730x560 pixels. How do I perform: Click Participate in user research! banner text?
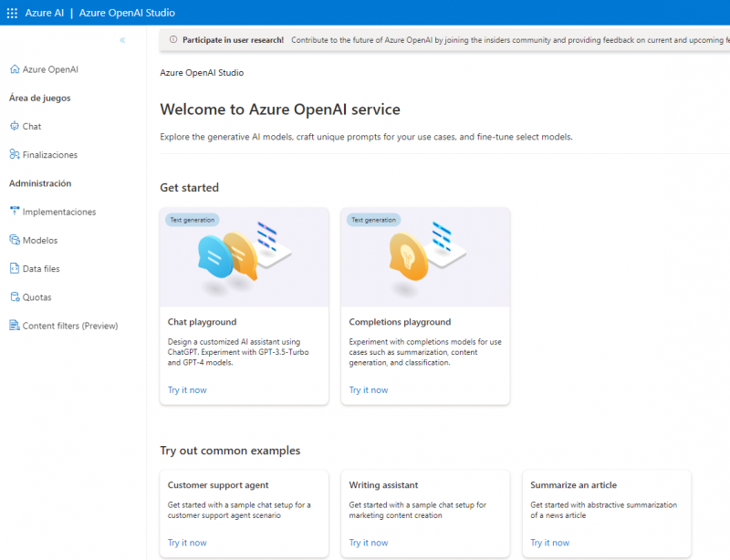[x=234, y=40]
